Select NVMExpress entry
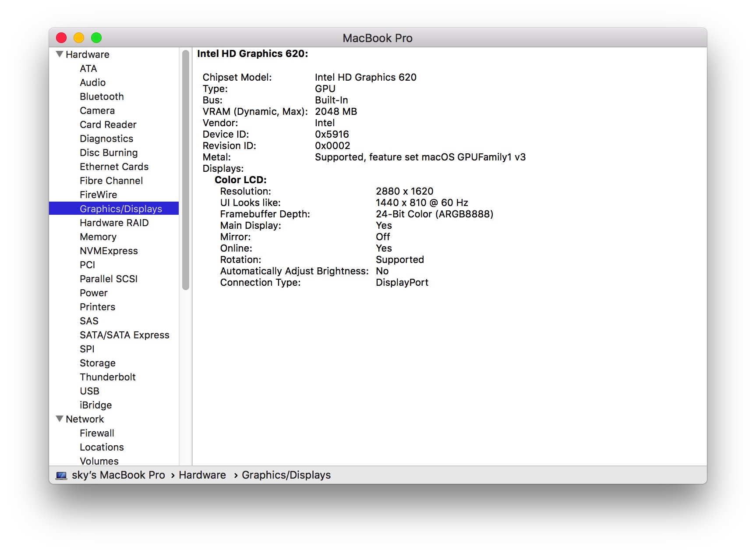Screen dimensions: 756x554 [109, 251]
